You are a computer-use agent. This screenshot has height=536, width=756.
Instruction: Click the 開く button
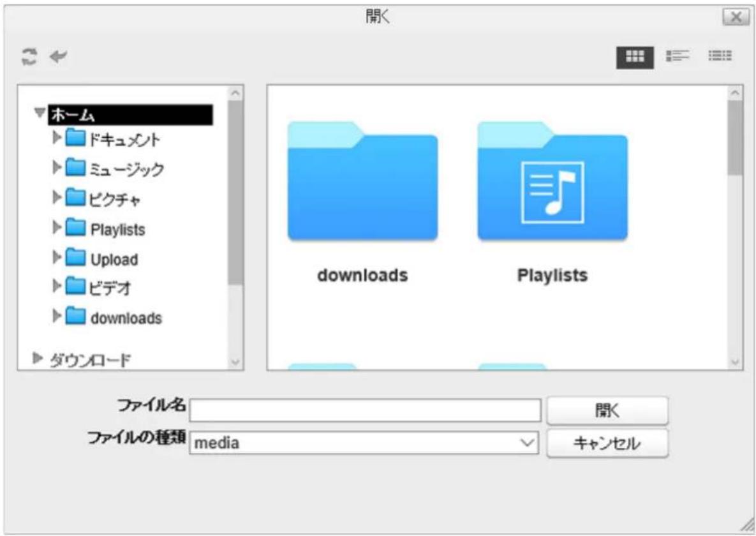click(x=607, y=410)
